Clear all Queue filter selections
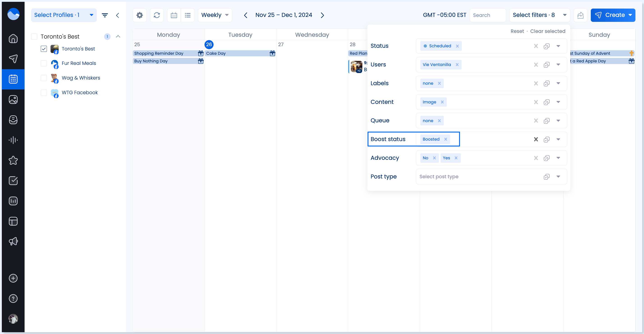This screenshot has width=644, height=334. point(536,121)
